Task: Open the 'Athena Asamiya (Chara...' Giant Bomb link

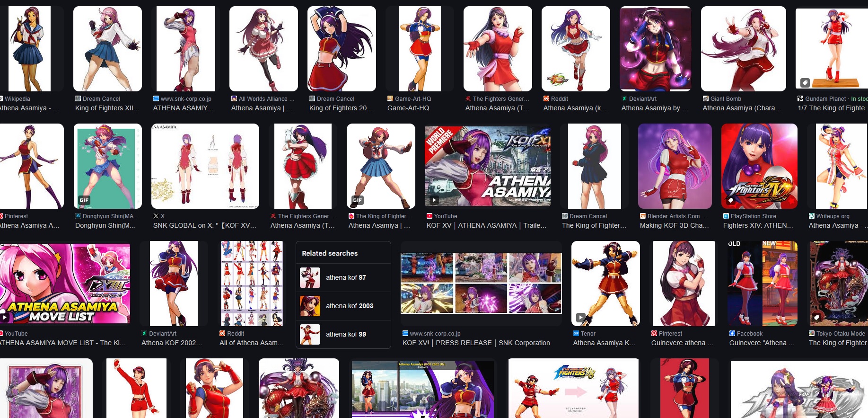Action: pyautogui.click(x=742, y=108)
